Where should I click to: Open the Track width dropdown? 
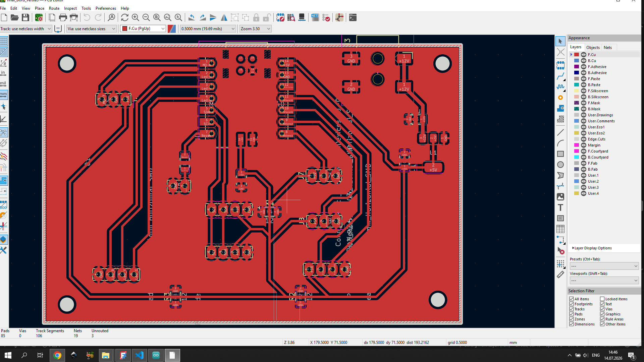pyautogui.click(x=26, y=29)
